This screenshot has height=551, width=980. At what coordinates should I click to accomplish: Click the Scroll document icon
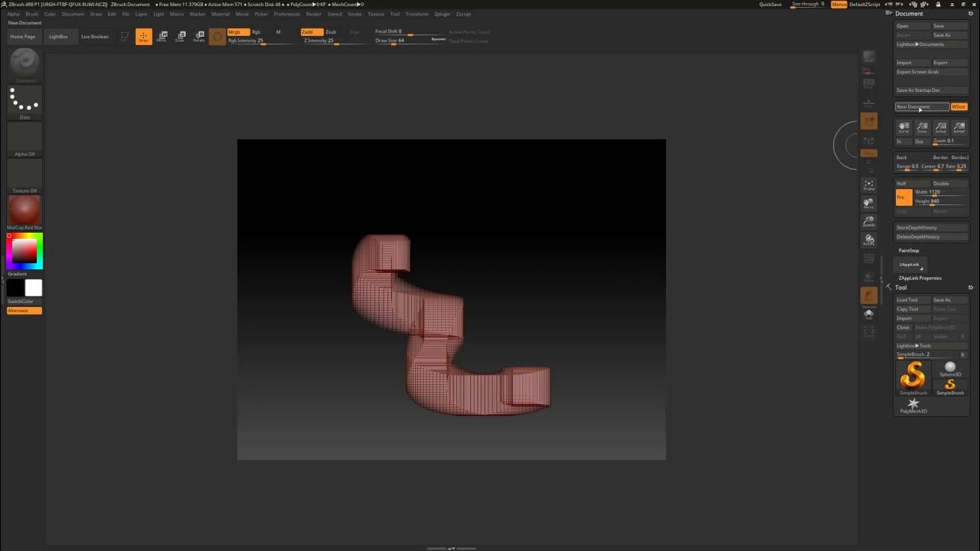click(x=903, y=127)
